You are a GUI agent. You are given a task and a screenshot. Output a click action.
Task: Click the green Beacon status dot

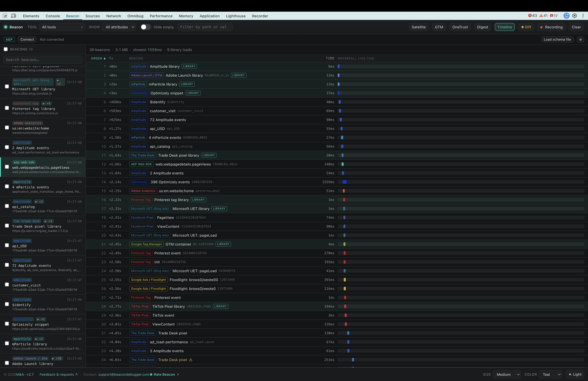click(x=6, y=27)
